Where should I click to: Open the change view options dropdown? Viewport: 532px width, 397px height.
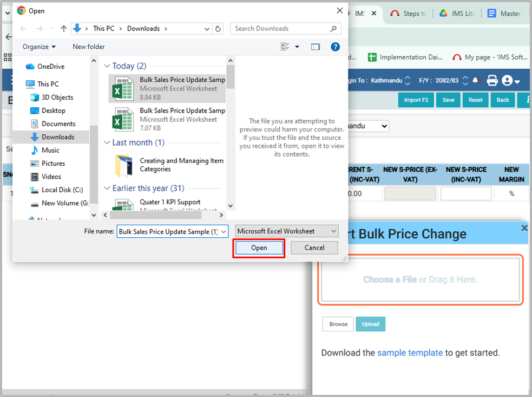click(297, 47)
